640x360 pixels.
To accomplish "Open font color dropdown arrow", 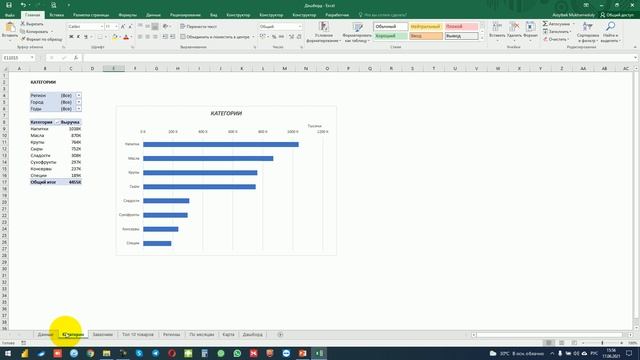I will point(131,37).
